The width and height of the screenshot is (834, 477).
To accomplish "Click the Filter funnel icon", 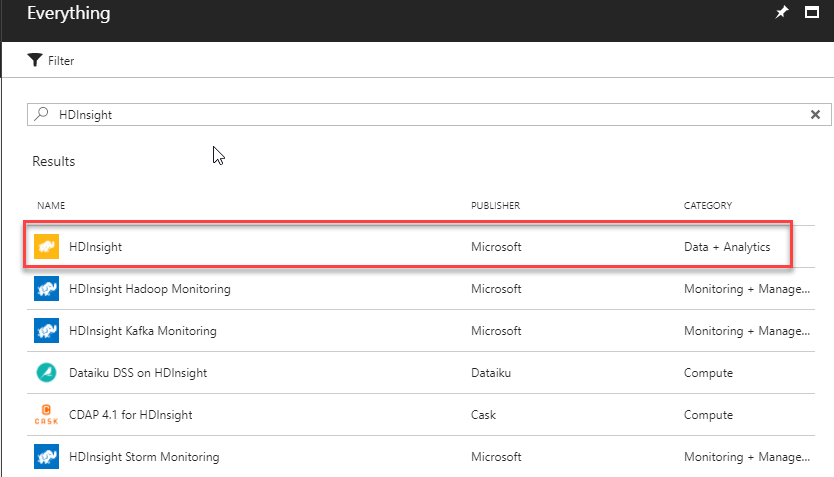I will 35,60.
